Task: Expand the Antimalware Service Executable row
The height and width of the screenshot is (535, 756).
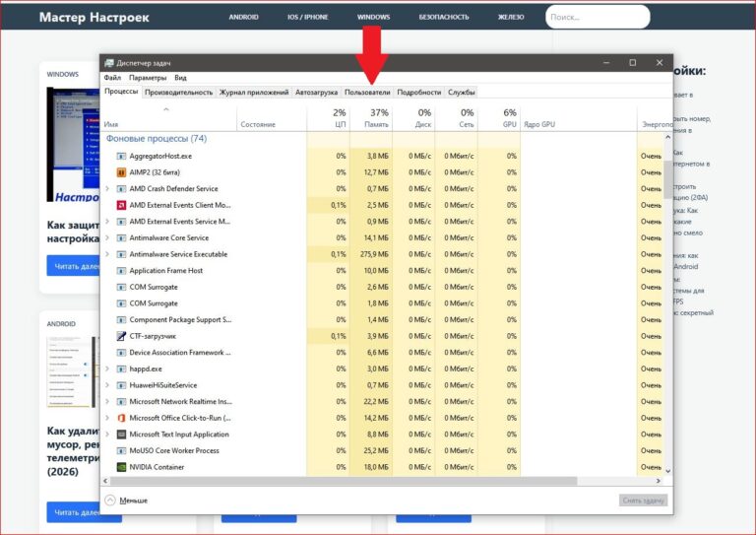Action: click(107, 254)
